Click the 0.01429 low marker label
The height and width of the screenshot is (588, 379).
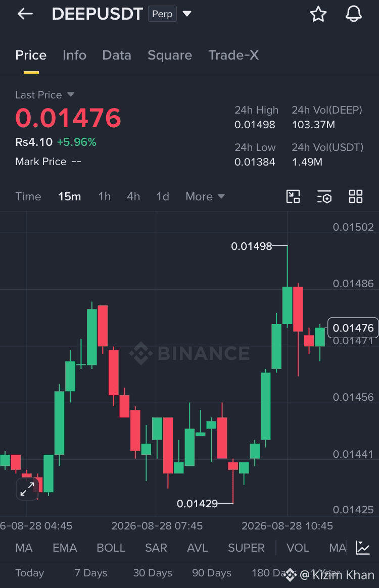197,503
